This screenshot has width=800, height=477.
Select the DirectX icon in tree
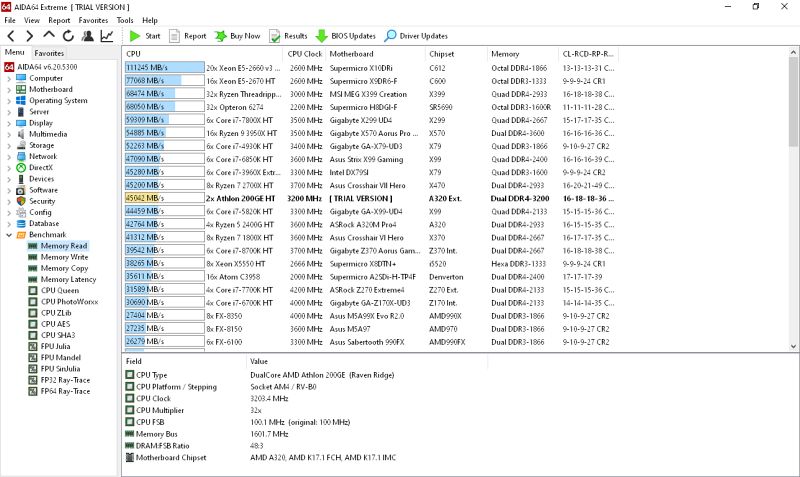click(21, 168)
